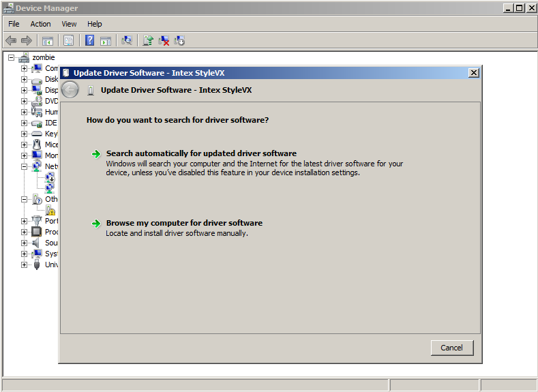
Task: Minimize the Device Manager window
Action: click(x=509, y=8)
